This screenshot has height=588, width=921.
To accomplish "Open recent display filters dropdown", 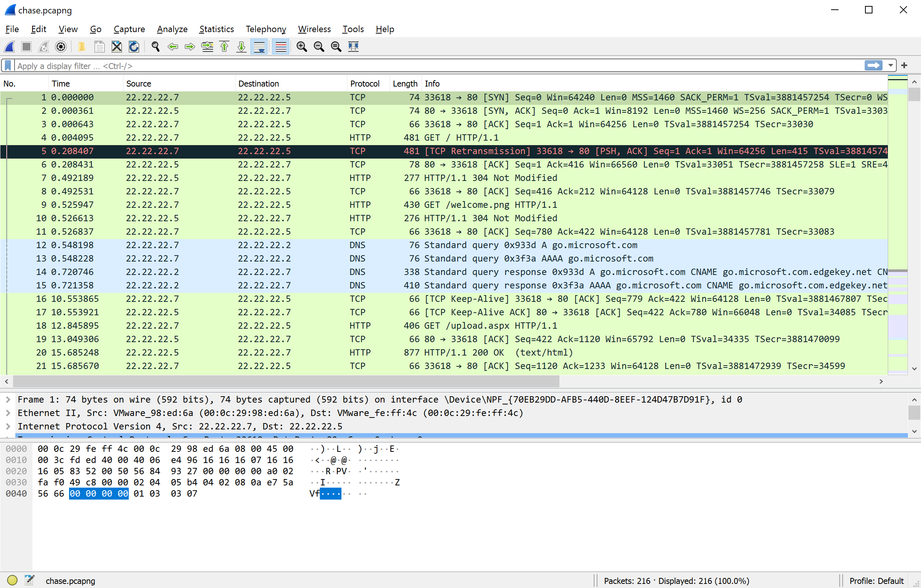I will 890,66.
